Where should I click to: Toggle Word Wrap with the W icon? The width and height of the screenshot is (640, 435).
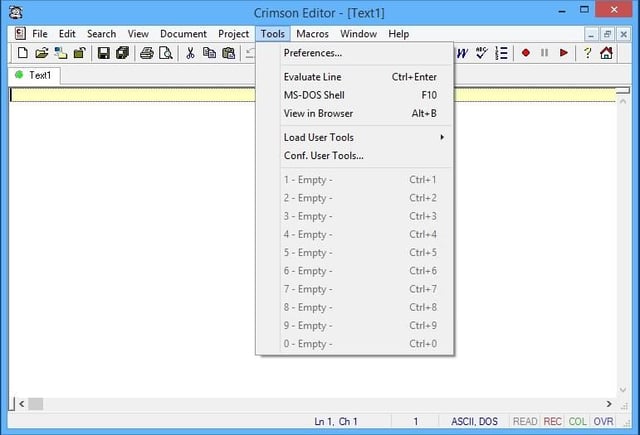[462, 53]
